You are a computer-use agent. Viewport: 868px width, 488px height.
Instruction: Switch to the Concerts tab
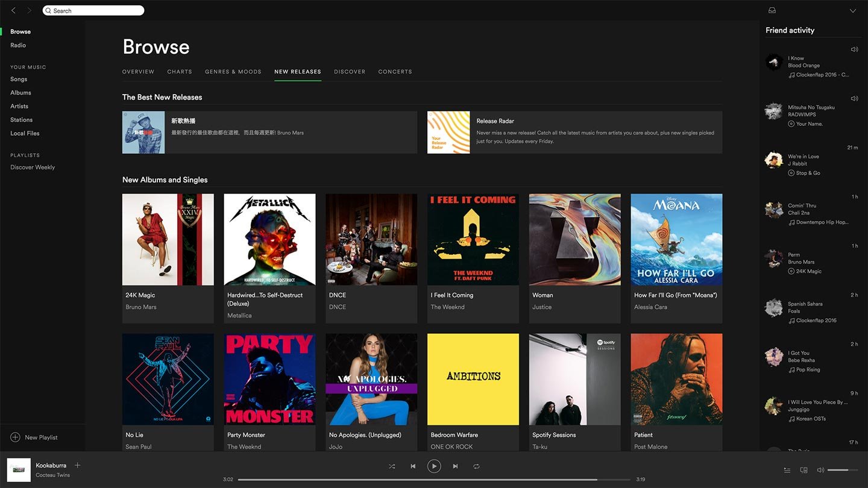tap(395, 72)
